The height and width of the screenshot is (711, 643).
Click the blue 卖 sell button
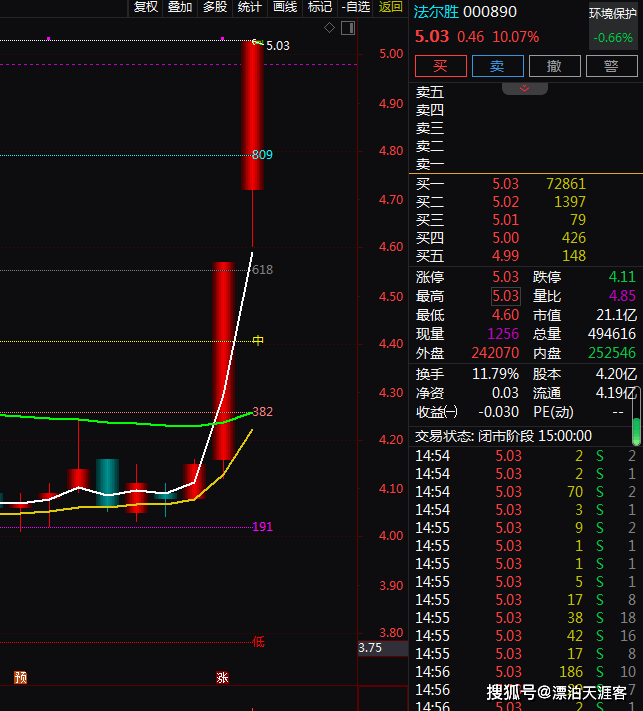(x=497, y=66)
